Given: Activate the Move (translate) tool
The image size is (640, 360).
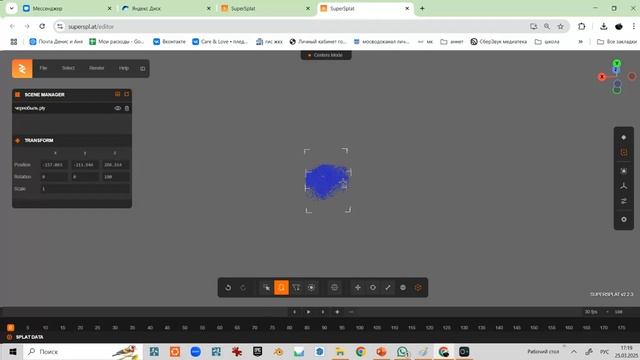Looking at the screenshot, I should point(358,288).
